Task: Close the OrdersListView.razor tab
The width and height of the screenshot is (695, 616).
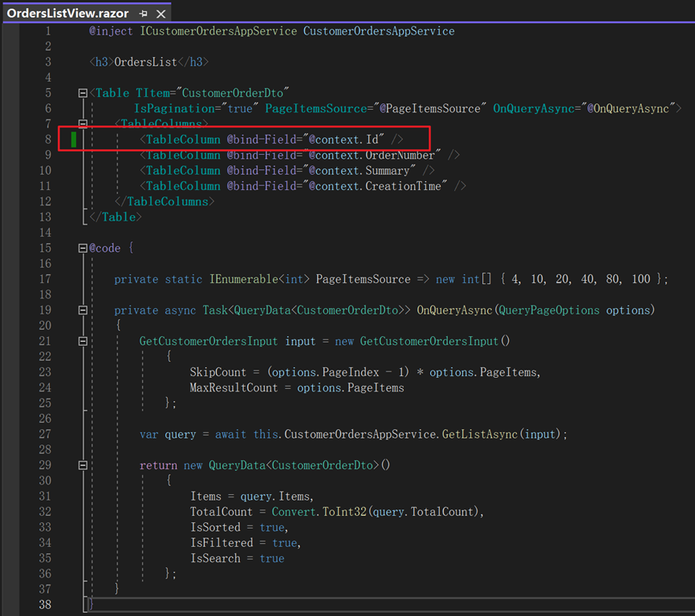Action: (161, 14)
